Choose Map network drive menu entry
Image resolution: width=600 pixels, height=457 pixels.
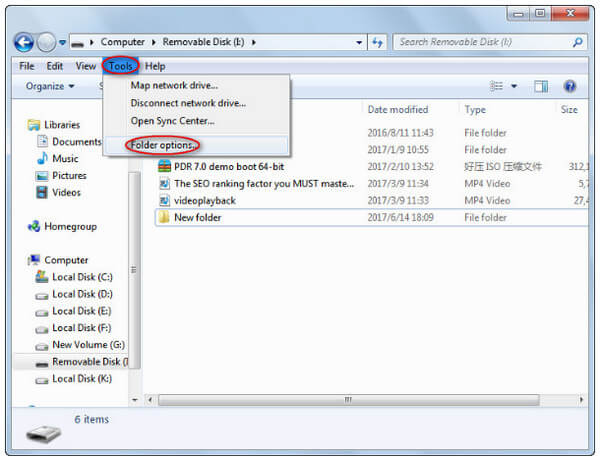[x=174, y=85]
